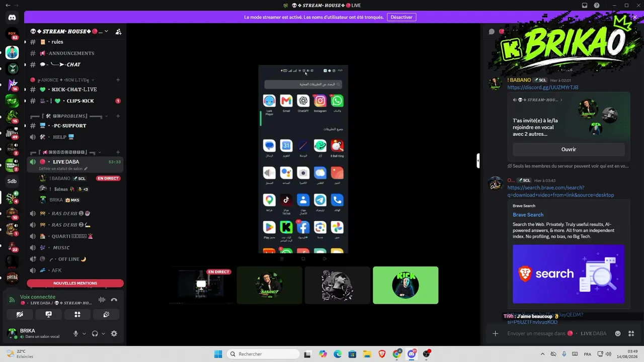Join RAS DERB 2 voice channel

point(75,225)
